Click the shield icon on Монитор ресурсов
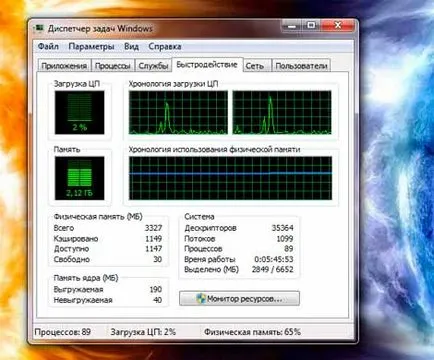The width and height of the screenshot is (434, 360). (201, 298)
